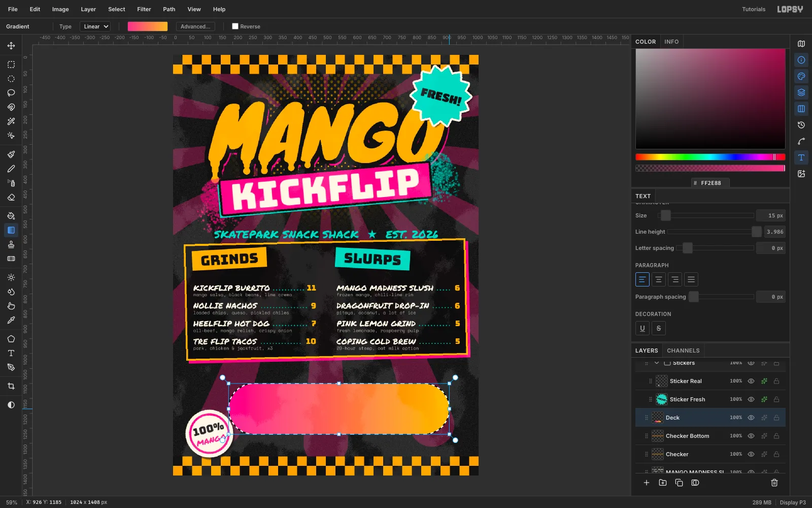The height and width of the screenshot is (508, 812).
Task: Hide the Checker Bottom layer
Action: (751, 436)
